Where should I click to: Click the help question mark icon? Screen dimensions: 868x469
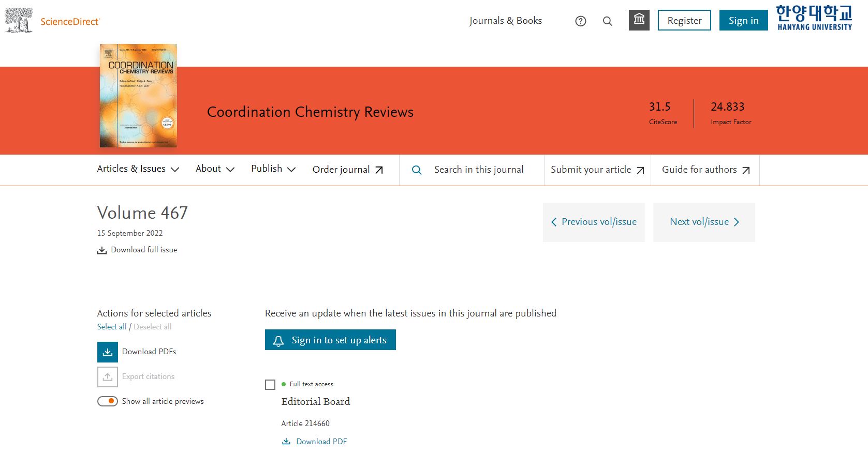pyautogui.click(x=581, y=21)
